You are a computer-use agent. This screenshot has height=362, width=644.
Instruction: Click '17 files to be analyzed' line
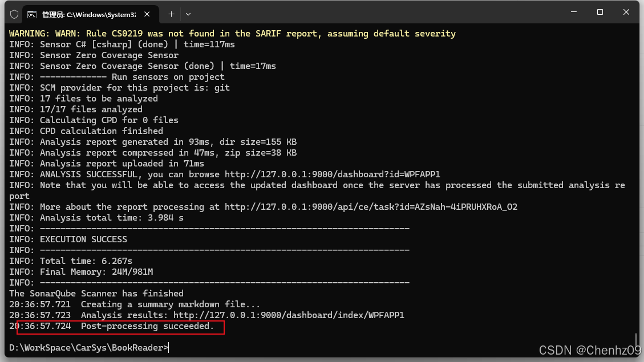[x=83, y=99]
